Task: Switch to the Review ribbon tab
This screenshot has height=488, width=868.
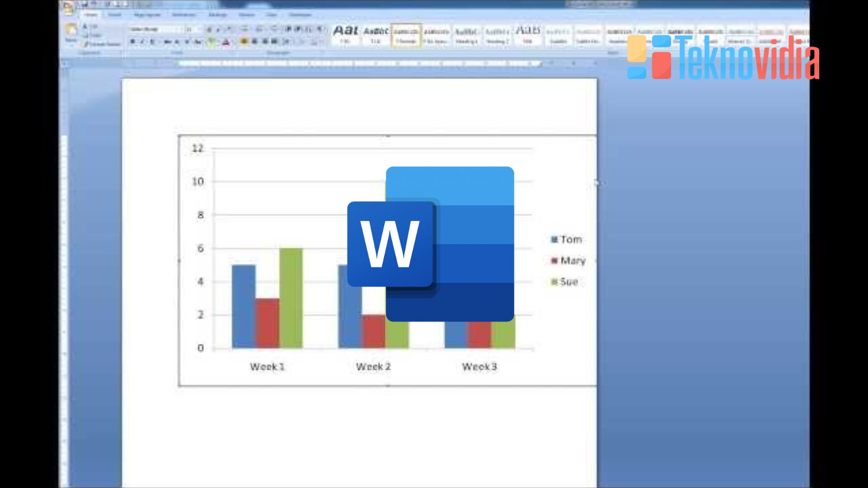Action: tap(246, 15)
